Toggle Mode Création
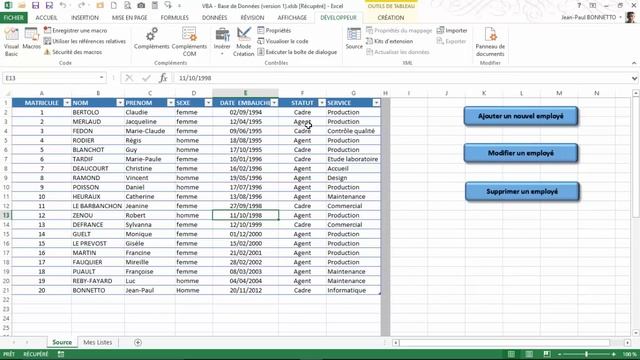The width and height of the screenshot is (640, 360). pyautogui.click(x=244, y=42)
